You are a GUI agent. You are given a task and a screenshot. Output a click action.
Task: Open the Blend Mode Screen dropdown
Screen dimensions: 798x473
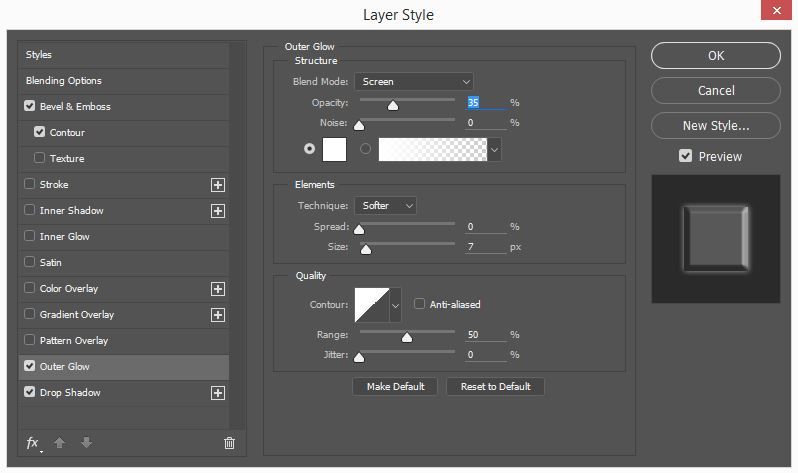(414, 81)
